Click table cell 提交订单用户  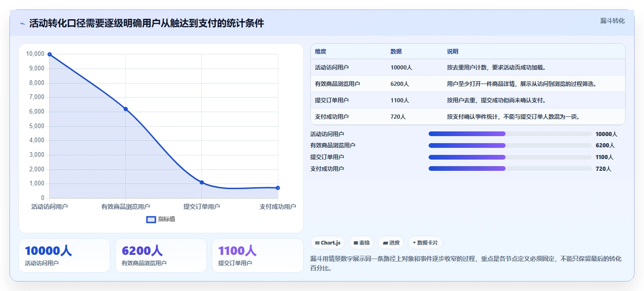click(x=332, y=100)
